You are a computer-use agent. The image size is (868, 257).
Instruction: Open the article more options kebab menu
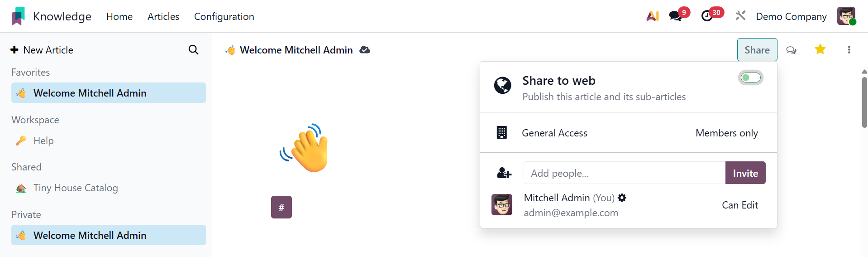(849, 50)
